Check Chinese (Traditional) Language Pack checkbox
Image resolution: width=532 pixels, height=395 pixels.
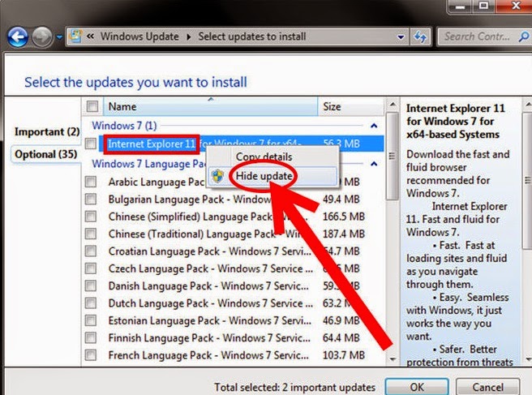point(91,234)
